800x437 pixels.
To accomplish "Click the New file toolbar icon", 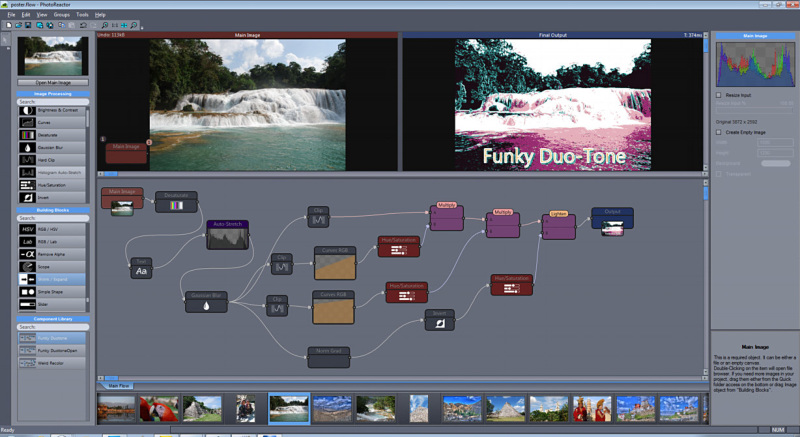I will point(9,25).
